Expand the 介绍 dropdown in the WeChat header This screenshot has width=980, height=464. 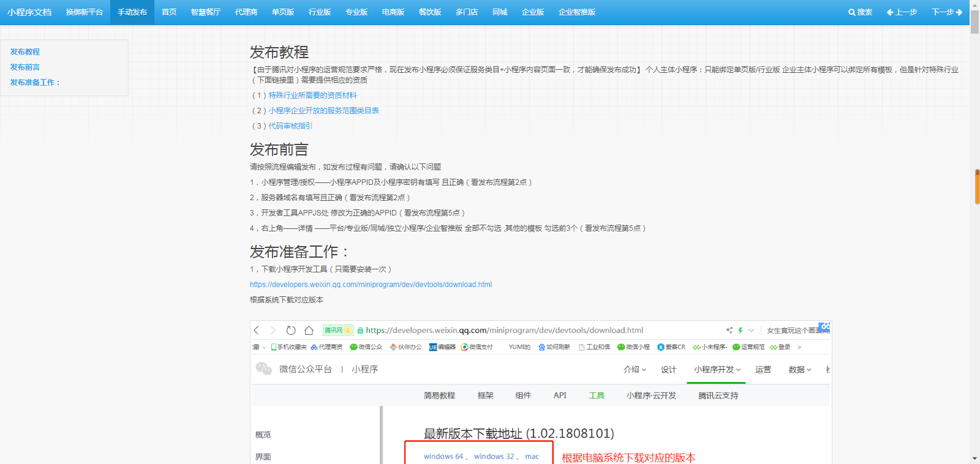635,370
